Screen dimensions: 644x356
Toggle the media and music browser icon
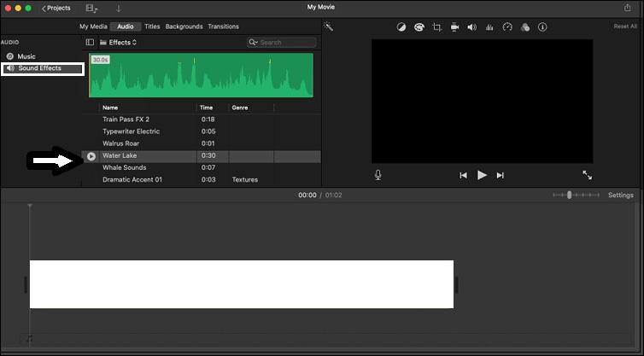point(91,9)
